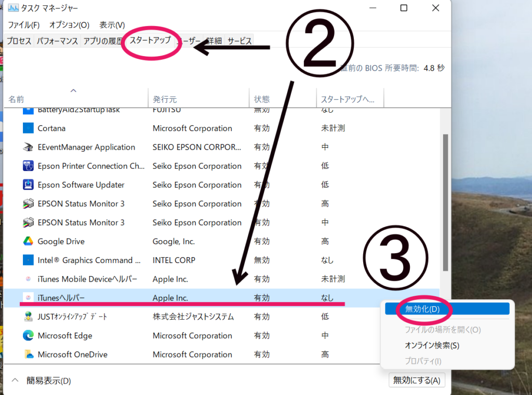
Task: Open the オプション(O) menu
Action: click(69, 25)
